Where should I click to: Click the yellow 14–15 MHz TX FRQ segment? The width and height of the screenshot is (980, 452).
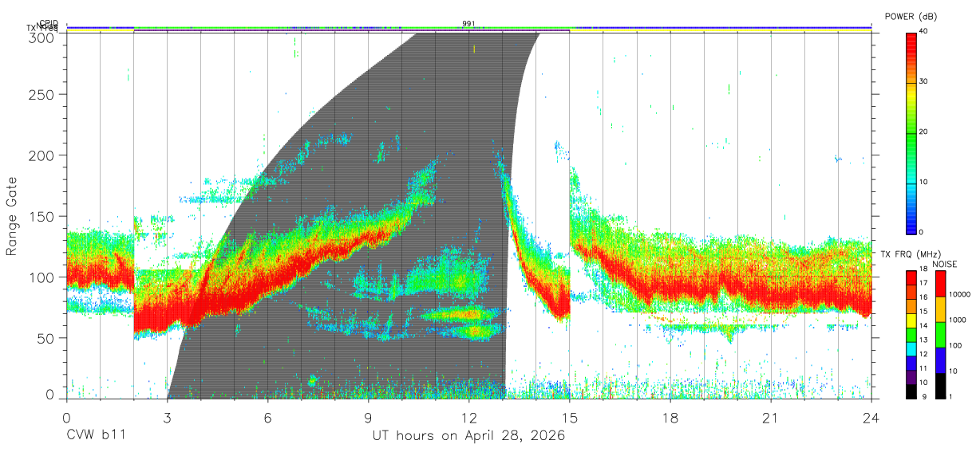pos(911,320)
